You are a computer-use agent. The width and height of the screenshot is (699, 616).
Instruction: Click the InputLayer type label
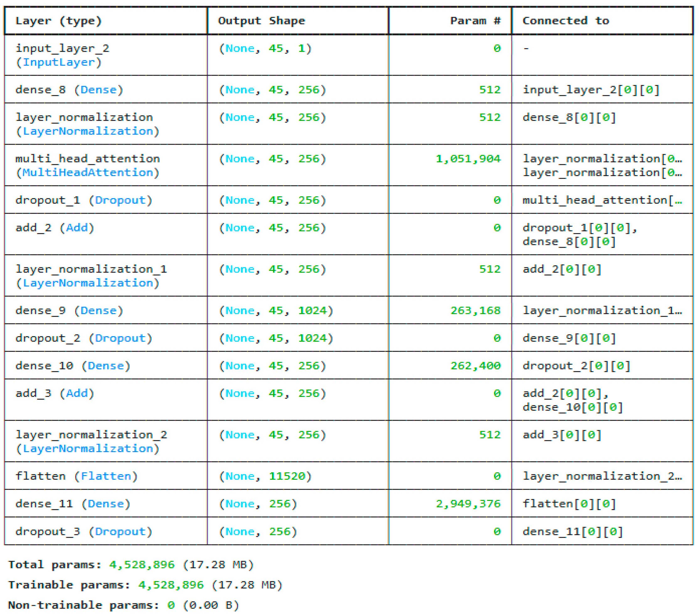click(58, 62)
